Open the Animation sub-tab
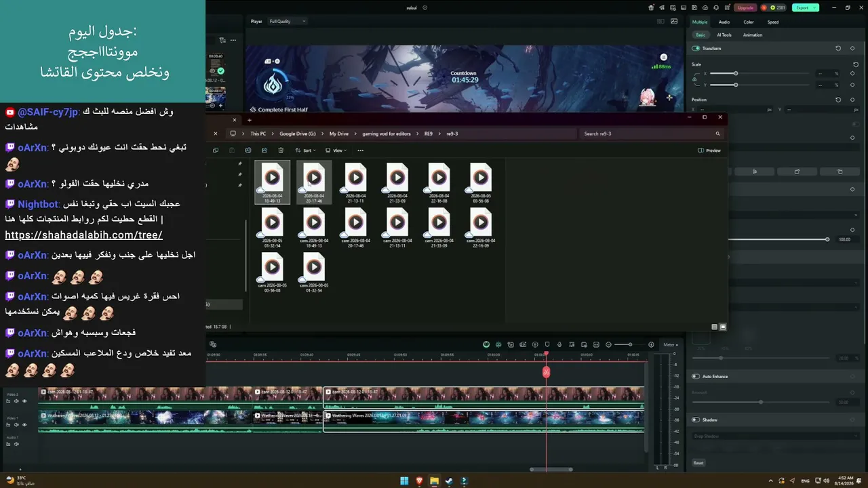Screen dimensions: 868x488 point(753,35)
